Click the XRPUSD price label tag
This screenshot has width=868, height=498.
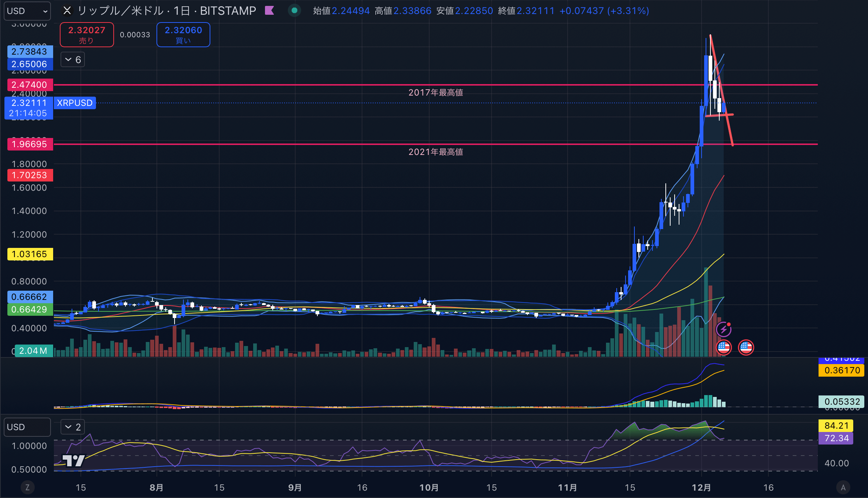(x=75, y=103)
